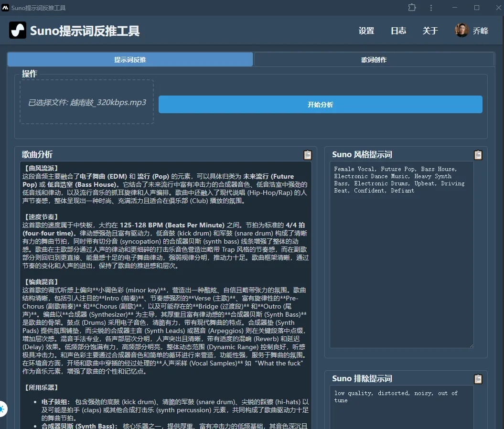Click the Suno 排除提示词 panel title

pyautogui.click(x=362, y=378)
